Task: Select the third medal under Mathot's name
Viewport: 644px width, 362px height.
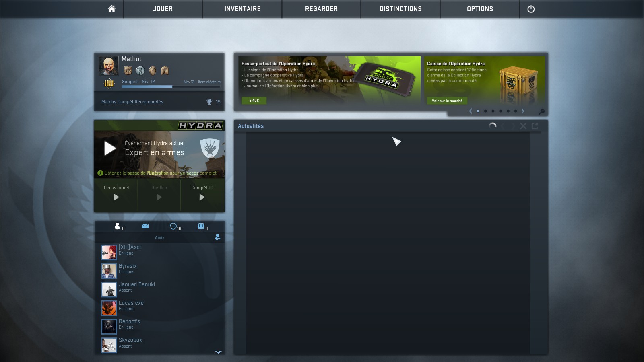Action: 152,70
